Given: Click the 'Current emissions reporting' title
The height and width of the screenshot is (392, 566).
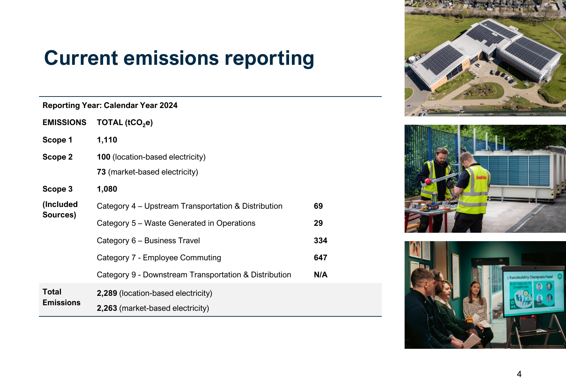Looking at the screenshot, I should [x=179, y=58].
